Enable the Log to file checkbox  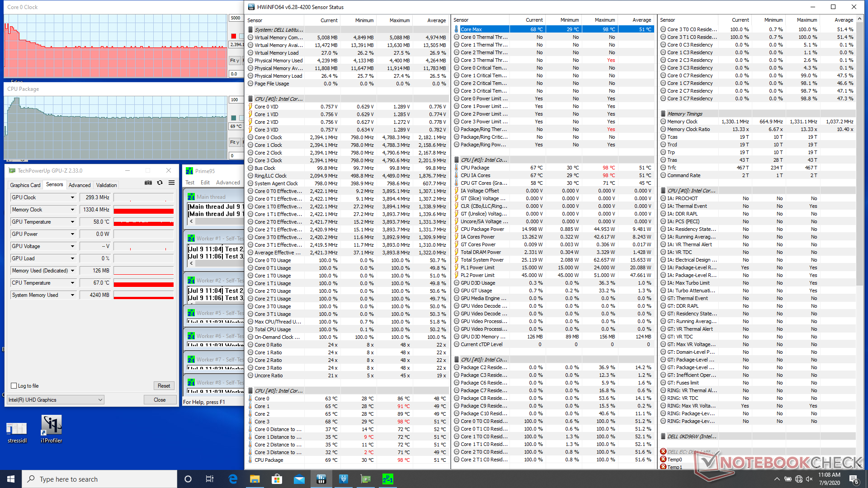pos(14,386)
